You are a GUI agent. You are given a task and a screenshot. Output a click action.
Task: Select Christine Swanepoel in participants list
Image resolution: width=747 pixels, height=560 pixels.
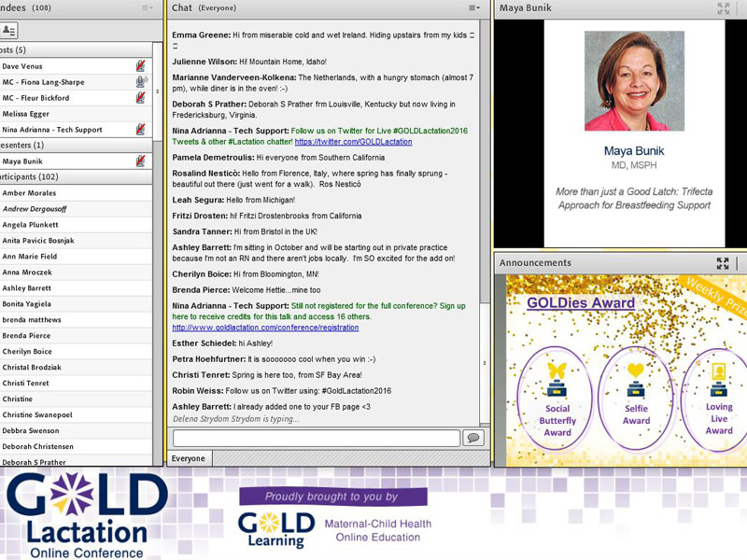[x=77, y=414]
